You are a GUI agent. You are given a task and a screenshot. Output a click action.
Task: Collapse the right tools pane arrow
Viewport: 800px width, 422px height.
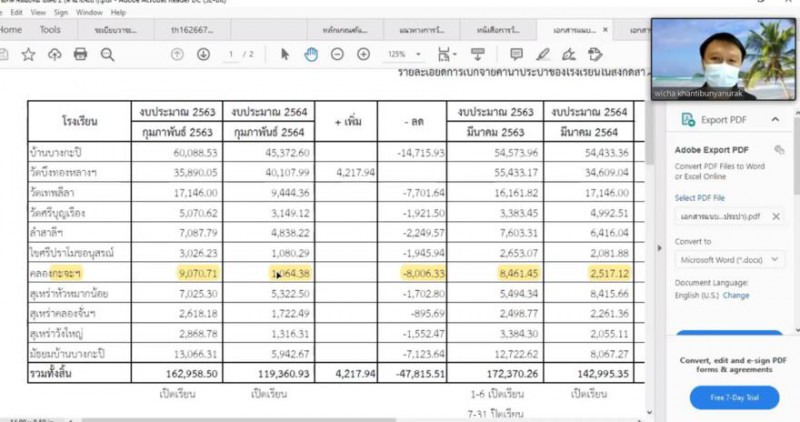tap(659, 248)
